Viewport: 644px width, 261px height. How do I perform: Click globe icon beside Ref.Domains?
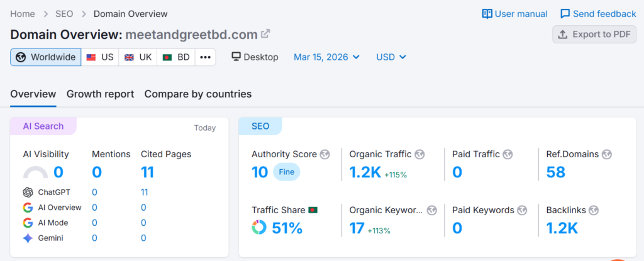[x=607, y=154]
